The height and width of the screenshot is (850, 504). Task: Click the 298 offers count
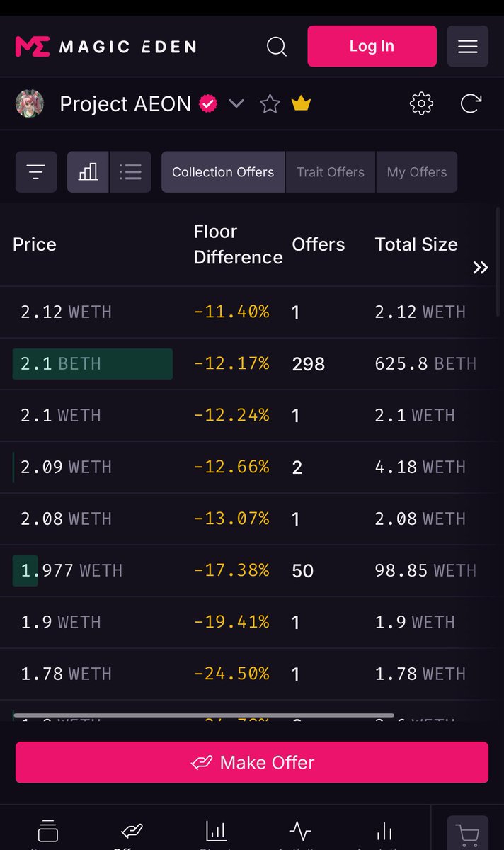point(309,364)
